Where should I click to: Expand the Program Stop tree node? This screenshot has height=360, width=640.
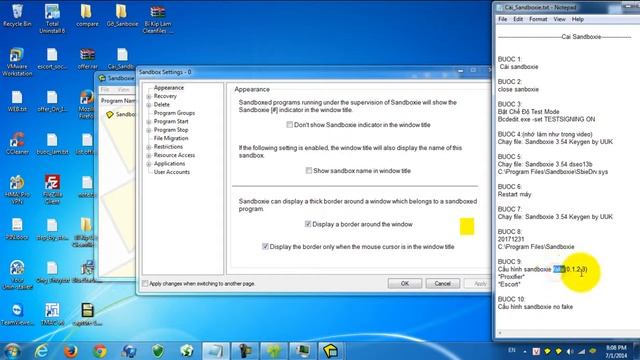[x=149, y=130]
